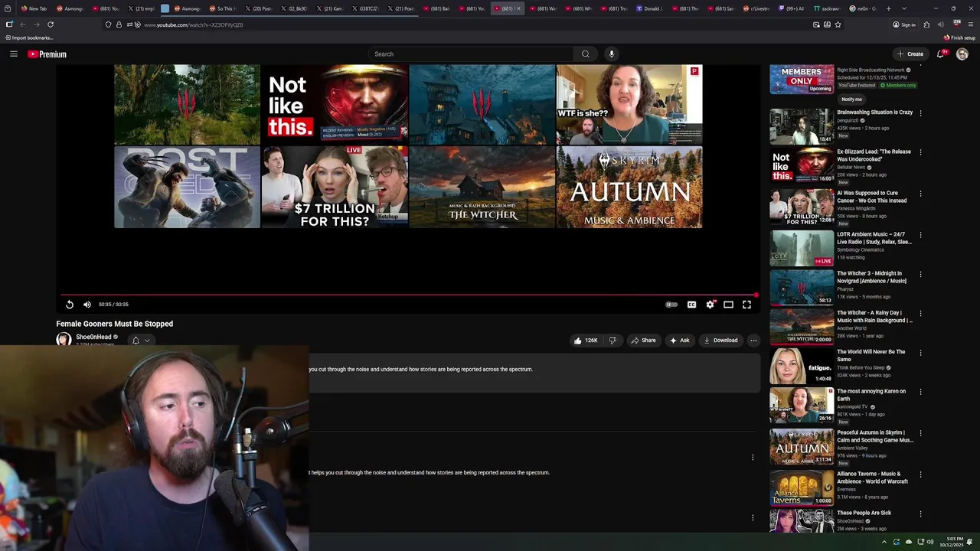Open options for LOTR Ambient Music video
This screenshot has width=980, height=551.
(920, 235)
